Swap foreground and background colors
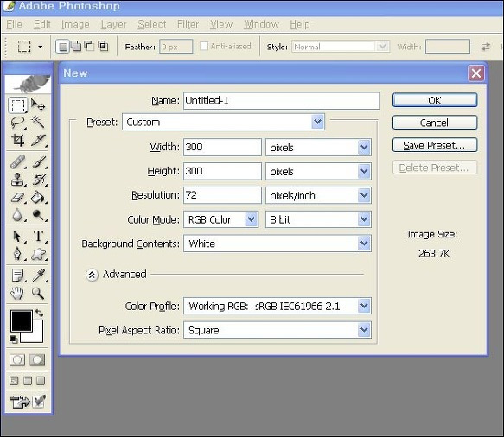The height and width of the screenshot is (437, 504). pos(39,313)
